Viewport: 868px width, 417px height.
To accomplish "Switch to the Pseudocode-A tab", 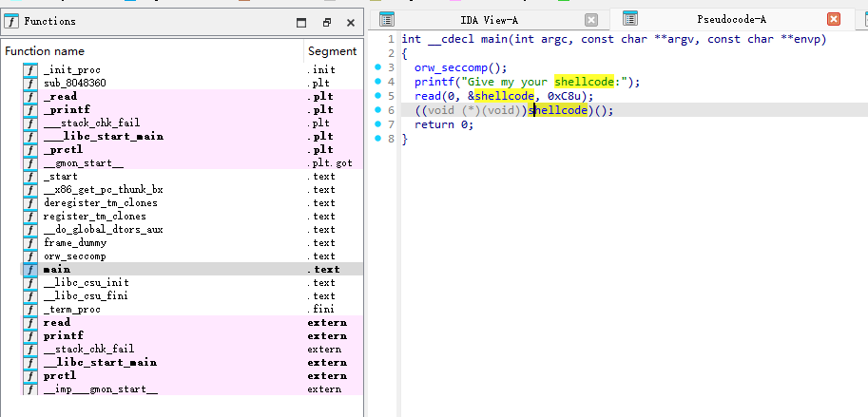I will 731,19.
